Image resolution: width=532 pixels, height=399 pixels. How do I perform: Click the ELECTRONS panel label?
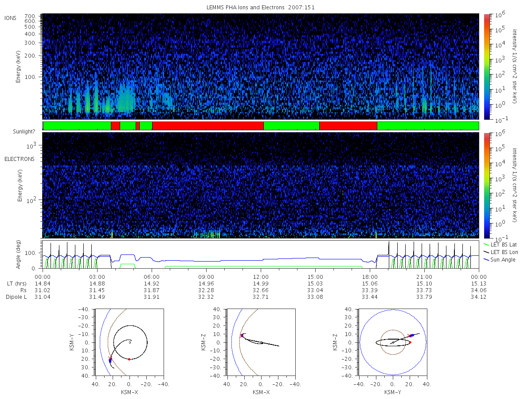[20, 159]
